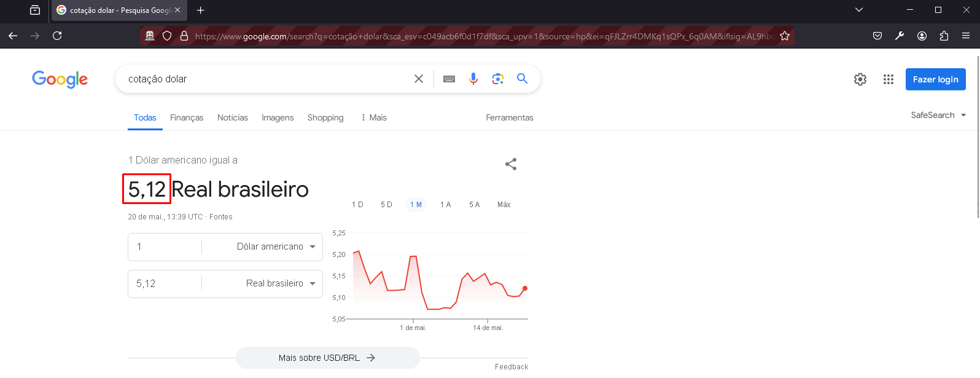
Task: Select the 5 A chart range
Action: click(474, 205)
